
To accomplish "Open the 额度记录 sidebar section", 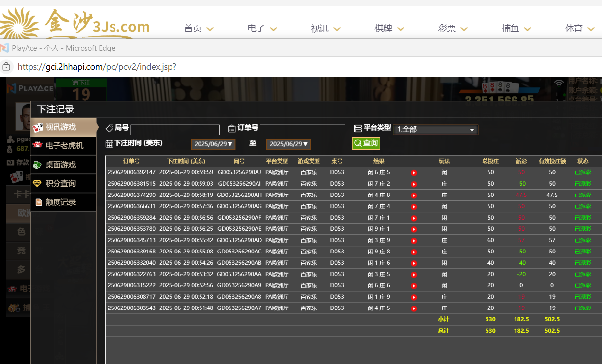I will point(63,202).
